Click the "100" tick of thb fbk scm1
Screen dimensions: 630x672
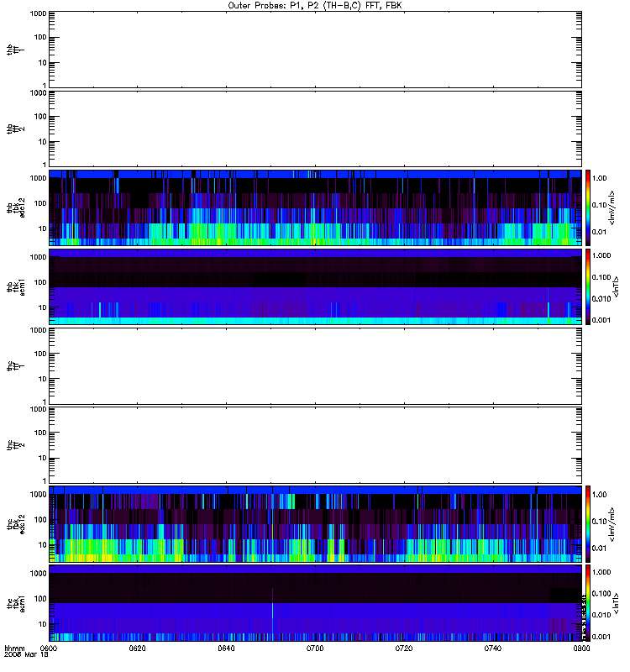(x=40, y=282)
